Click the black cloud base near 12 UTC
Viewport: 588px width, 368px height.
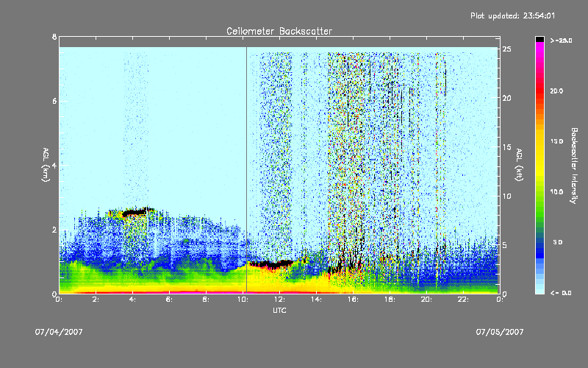pyautogui.click(x=272, y=264)
